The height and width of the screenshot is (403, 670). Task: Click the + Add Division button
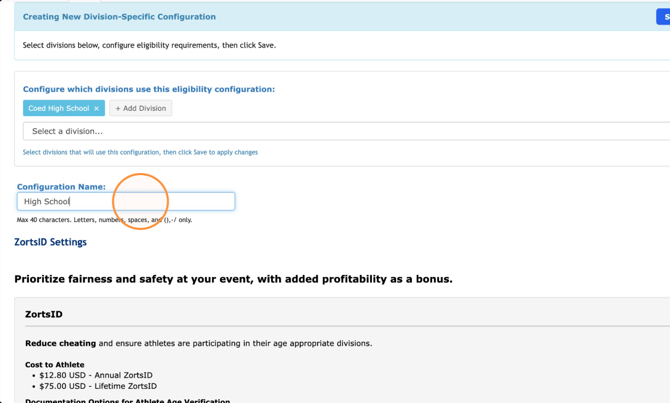pos(141,108)
